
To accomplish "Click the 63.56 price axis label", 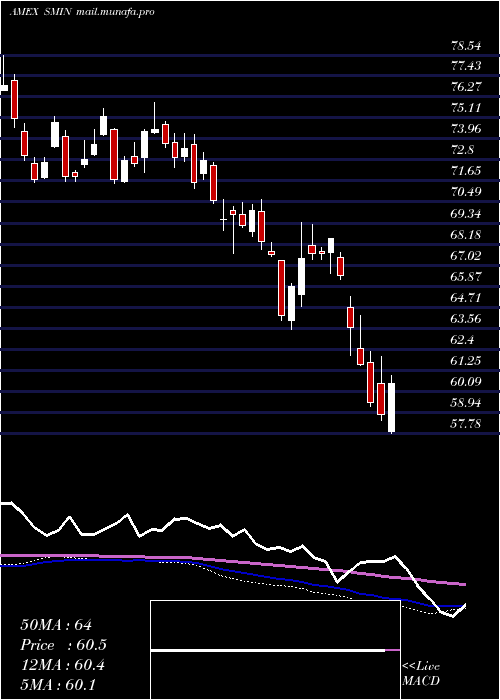I will point(466,318).
